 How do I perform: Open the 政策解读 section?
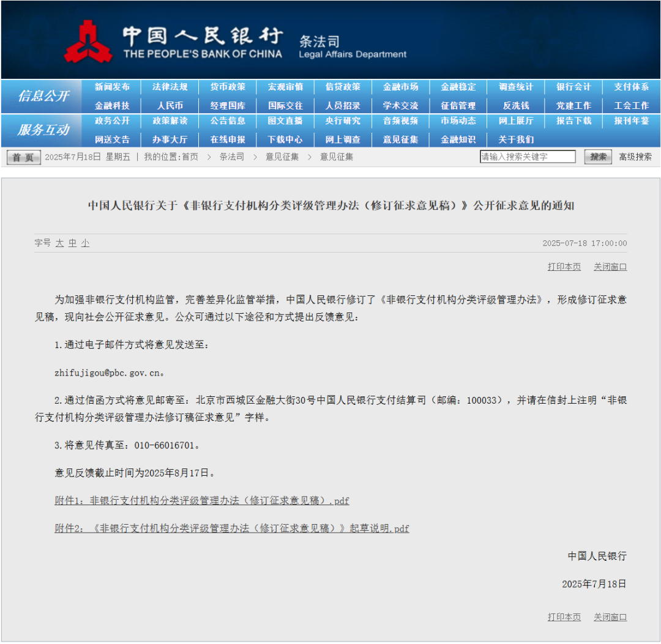coord(170,121)
